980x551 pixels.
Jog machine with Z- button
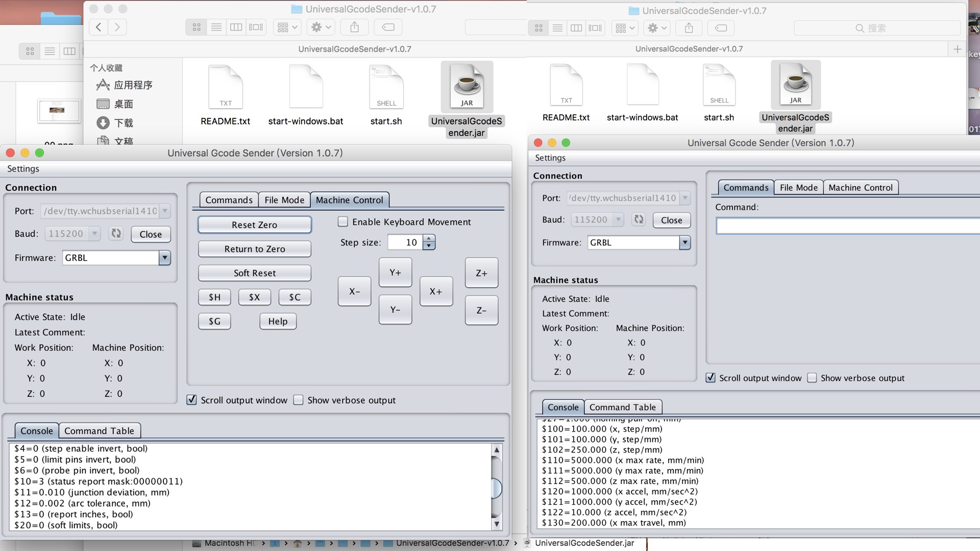tap(481, 310)
